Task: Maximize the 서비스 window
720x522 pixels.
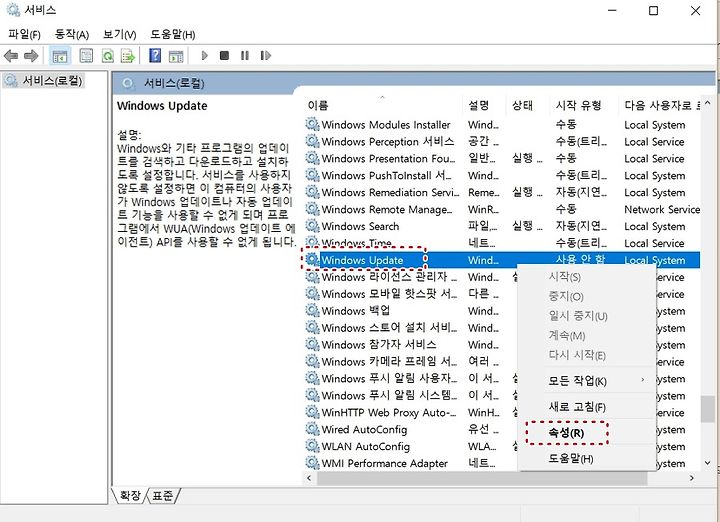Action: coord(653,10)
